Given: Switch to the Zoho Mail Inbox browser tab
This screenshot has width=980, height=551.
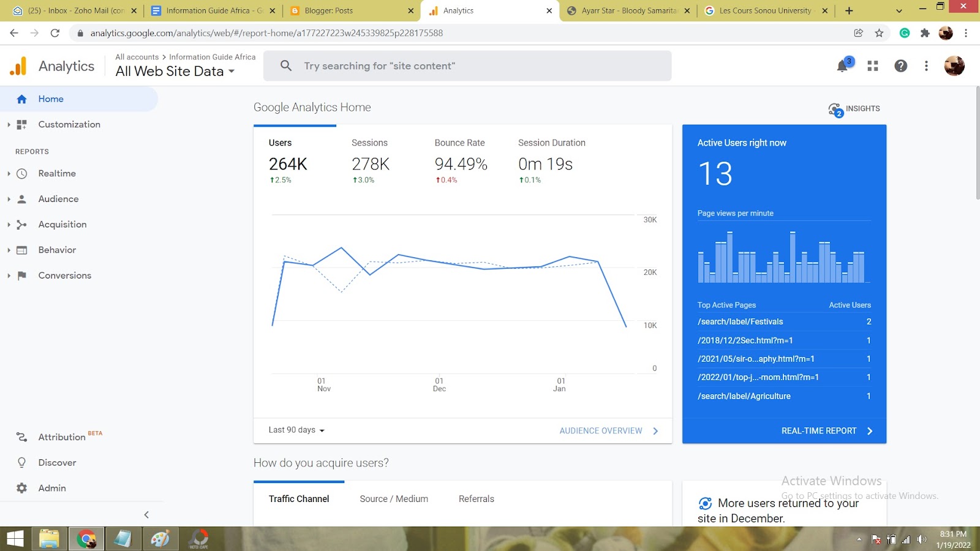Looking at the screenshot, I should [x=75, y=10].
